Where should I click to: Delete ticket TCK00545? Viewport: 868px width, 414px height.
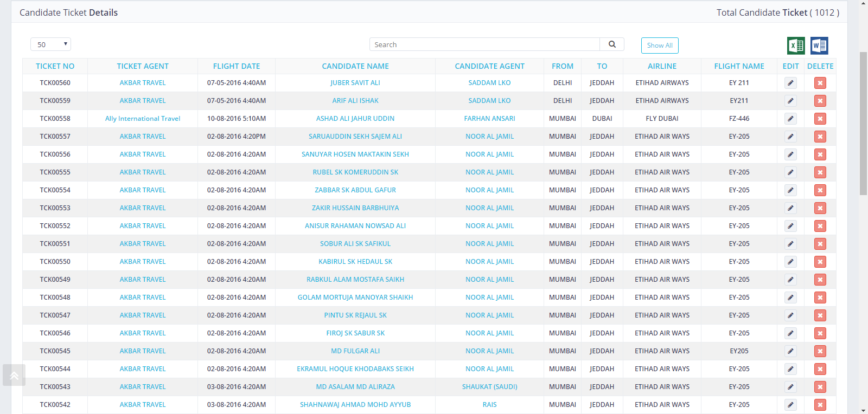[x=820, y=351]
